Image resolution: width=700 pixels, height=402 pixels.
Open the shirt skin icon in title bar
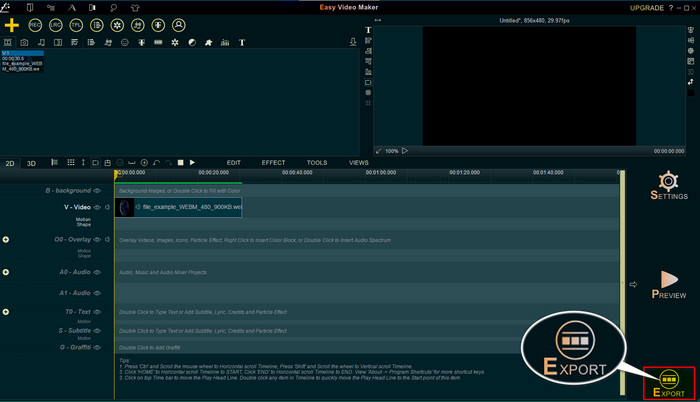point(135,8)
